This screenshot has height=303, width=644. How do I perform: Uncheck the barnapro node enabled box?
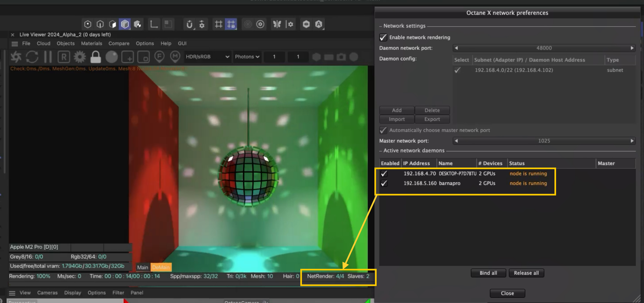coord(384,183)
